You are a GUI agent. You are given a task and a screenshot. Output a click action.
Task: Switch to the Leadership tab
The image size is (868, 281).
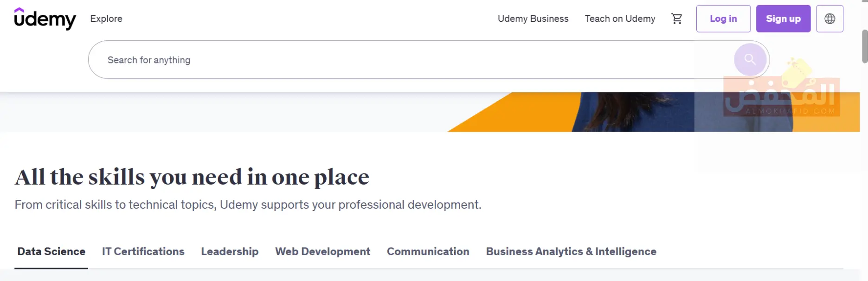[230, 251]
